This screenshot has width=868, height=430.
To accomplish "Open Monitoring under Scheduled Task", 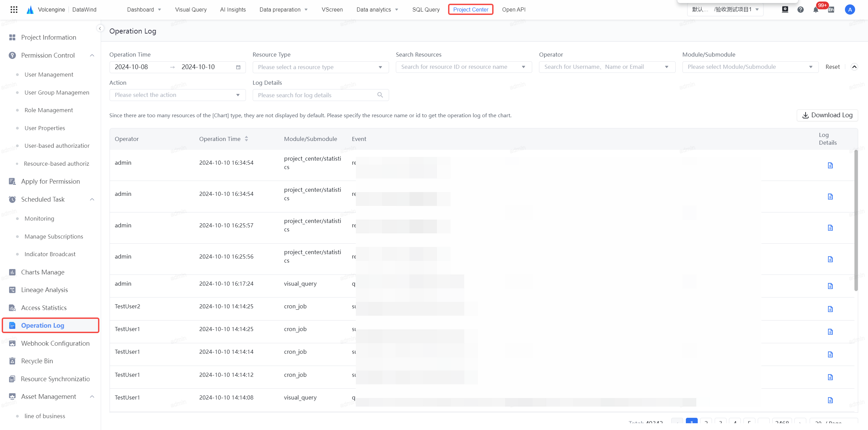I will (x=39, y=219).
